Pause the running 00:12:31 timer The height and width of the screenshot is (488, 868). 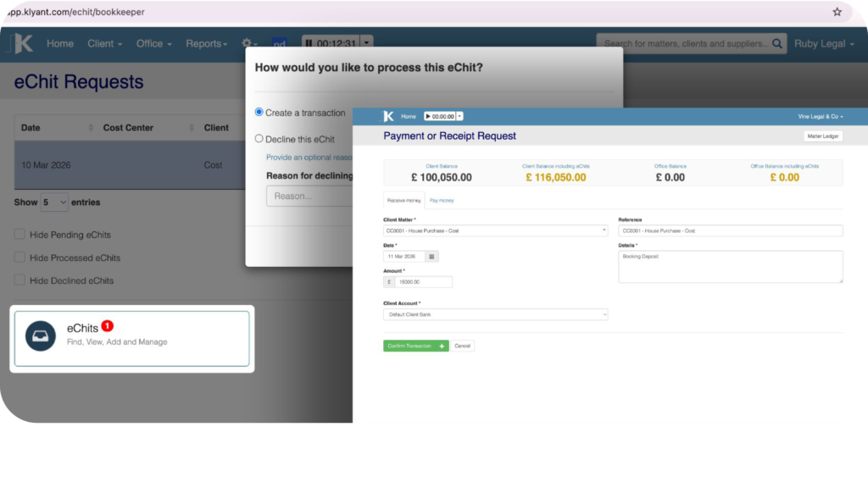[309, 44]
